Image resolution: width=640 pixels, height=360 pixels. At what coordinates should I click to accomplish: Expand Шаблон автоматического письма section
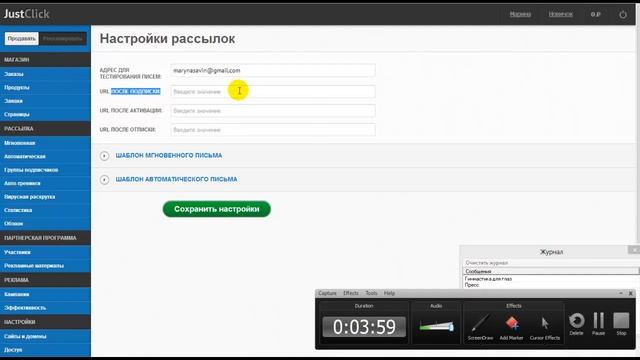176,179
